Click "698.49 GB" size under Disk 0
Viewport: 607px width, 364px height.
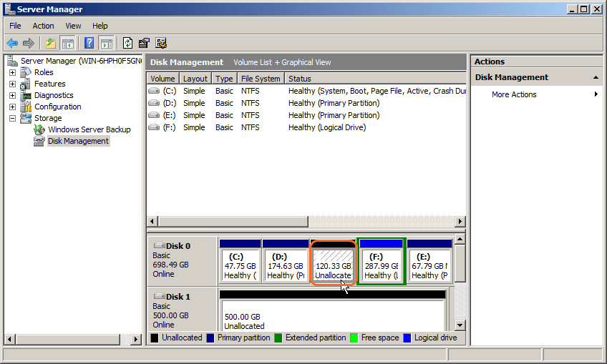170,265
